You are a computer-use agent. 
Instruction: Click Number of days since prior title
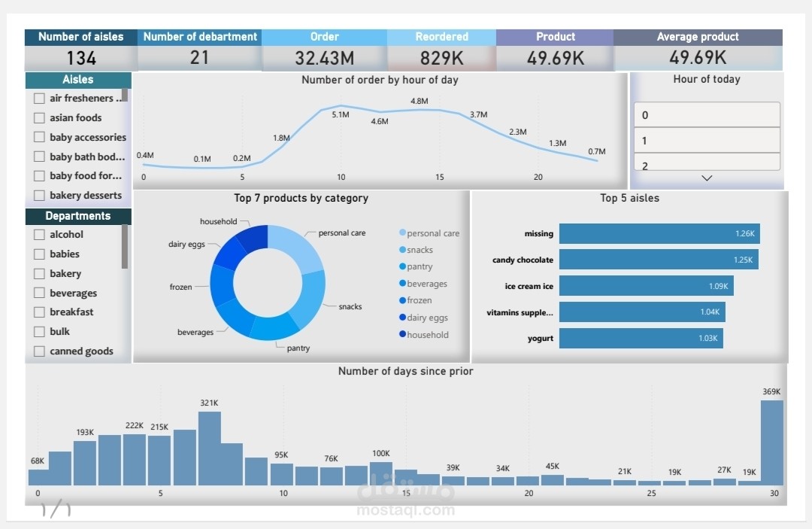(x=405, y=371)
